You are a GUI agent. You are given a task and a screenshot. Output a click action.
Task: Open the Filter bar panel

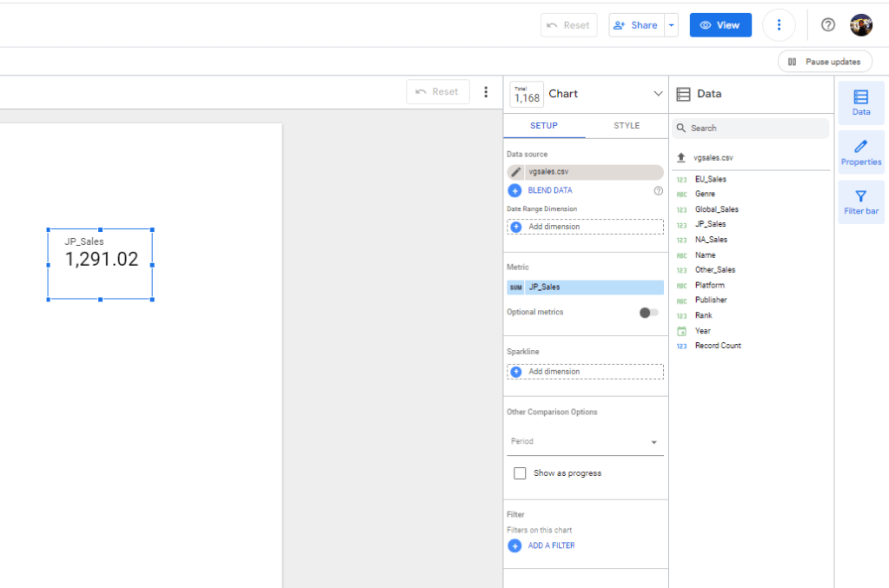tap(860, 202)
